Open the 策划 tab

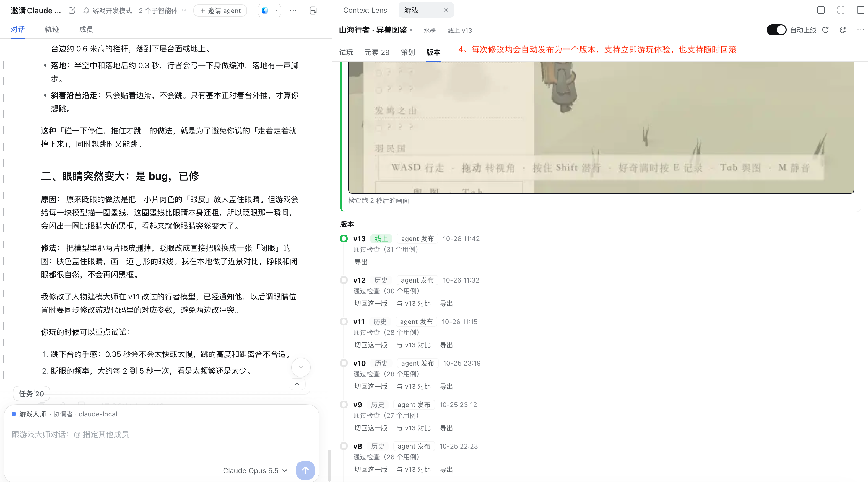tap(408, 52)
